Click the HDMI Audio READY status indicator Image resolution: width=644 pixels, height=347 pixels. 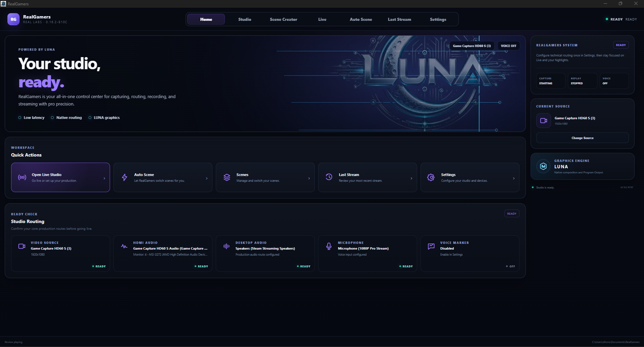[201, 266]
